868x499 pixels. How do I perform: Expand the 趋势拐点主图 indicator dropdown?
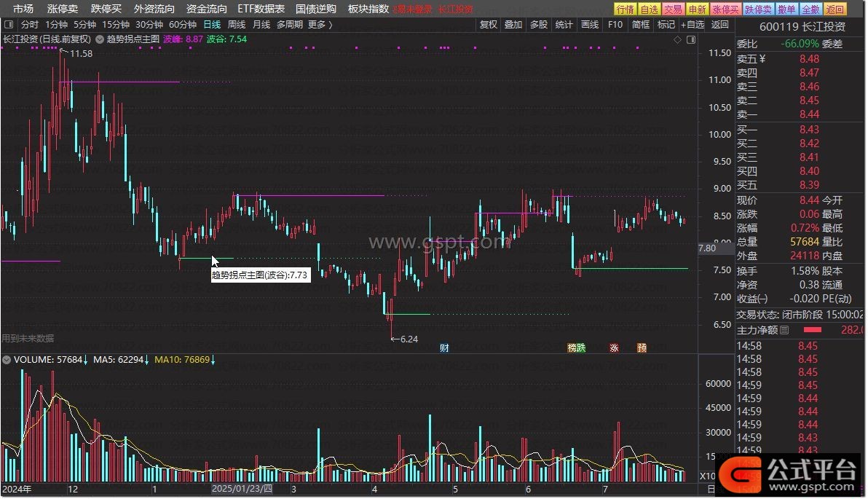pyautogui.click(x=100, y=39)
